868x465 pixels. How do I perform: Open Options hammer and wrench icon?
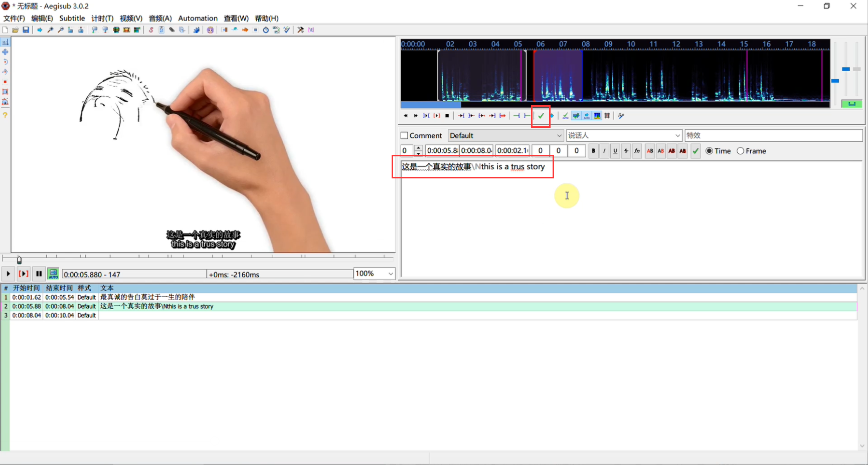click(x=300, y=30)
